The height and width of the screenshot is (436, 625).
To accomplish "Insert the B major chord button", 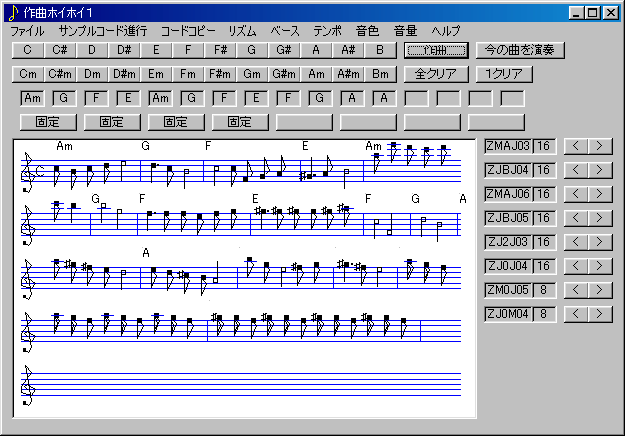I will click(x=380, y=50).
